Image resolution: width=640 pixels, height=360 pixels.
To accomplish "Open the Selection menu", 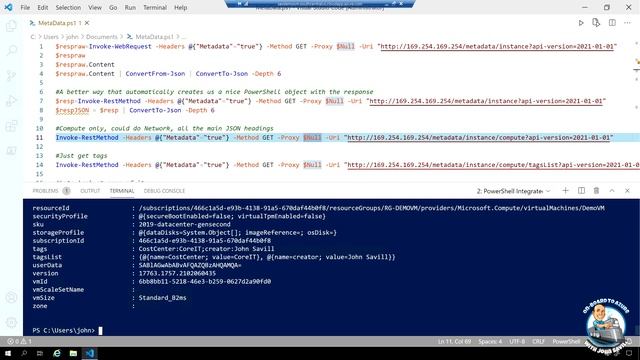I will click(68, 7).
